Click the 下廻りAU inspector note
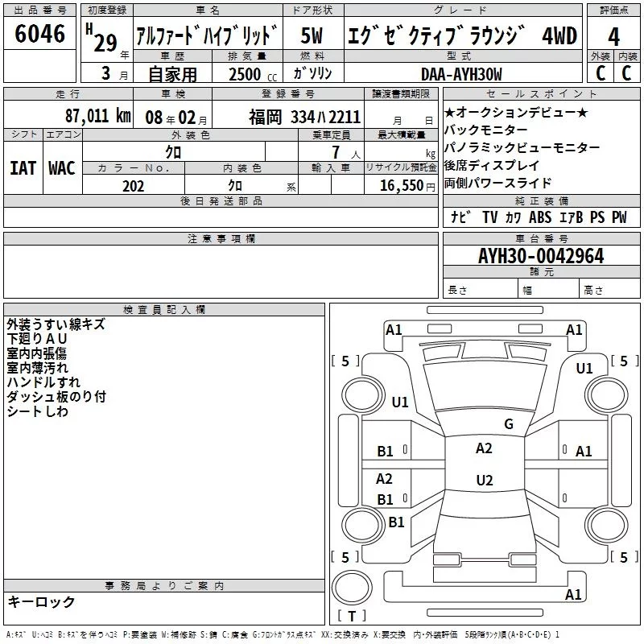The height and width of the screenshot is (644, 644). (37, 339)
